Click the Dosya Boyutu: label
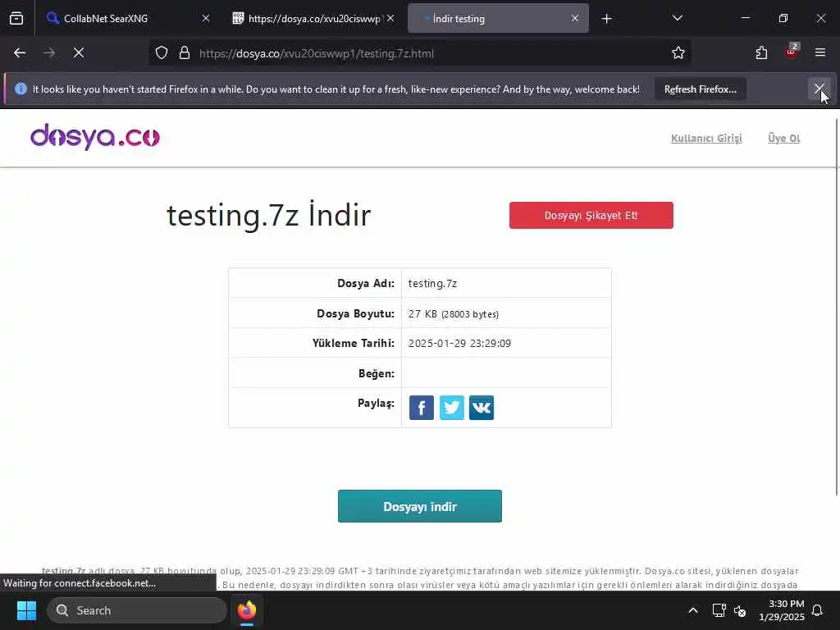This screenshot has width=840, height=630. coord(356,314)
